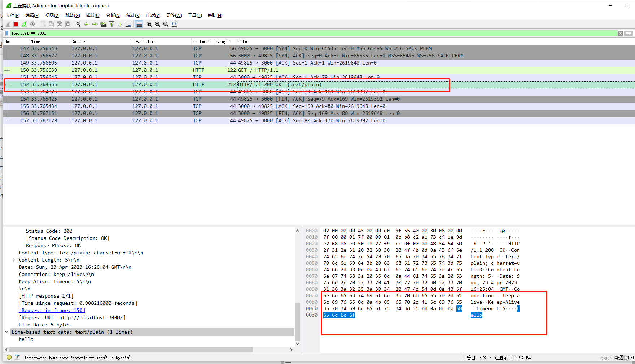This screenshot has height=364, width=635.
Task: Open the 捕获(C) menu
Action: pos(93,16)
